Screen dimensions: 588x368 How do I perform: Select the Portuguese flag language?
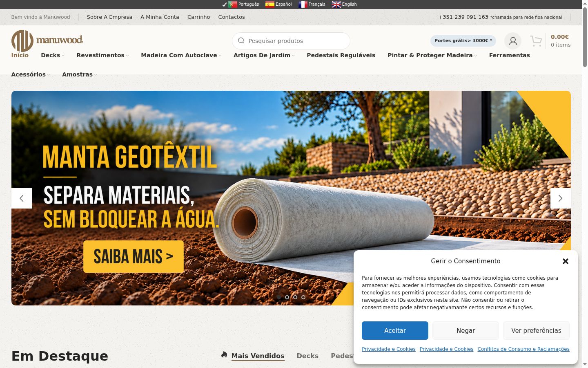click(x=233, y=4)
